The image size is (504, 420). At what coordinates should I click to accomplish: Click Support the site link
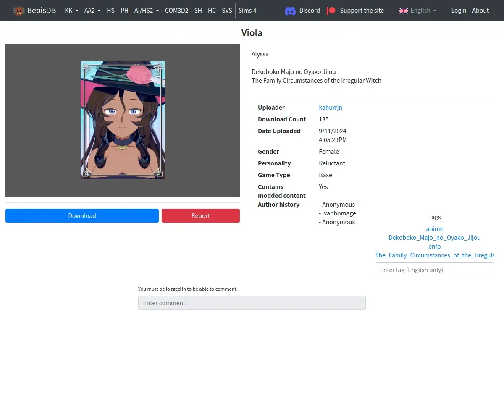click(x=362, y=10)
